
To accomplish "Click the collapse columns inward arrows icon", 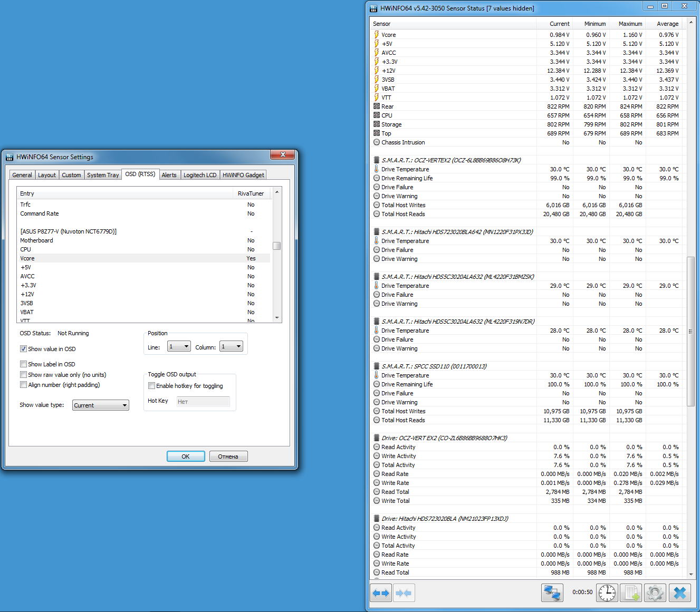I will tap(404, 592).
